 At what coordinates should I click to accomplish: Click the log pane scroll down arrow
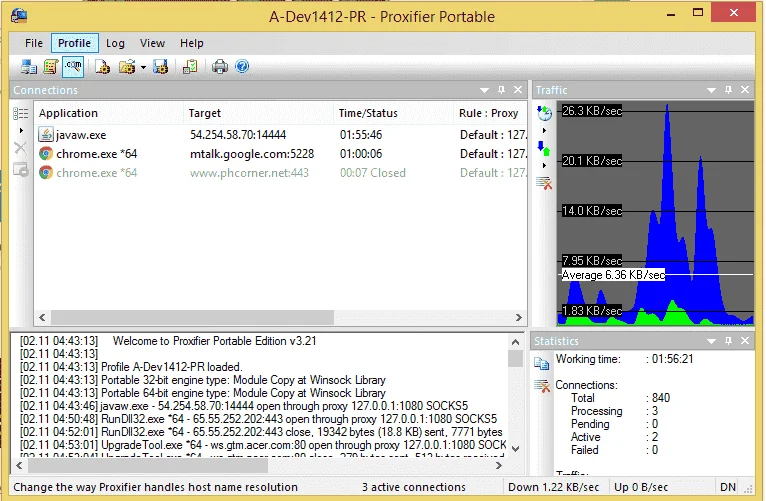pyautogui.click(x=515, y=448)
